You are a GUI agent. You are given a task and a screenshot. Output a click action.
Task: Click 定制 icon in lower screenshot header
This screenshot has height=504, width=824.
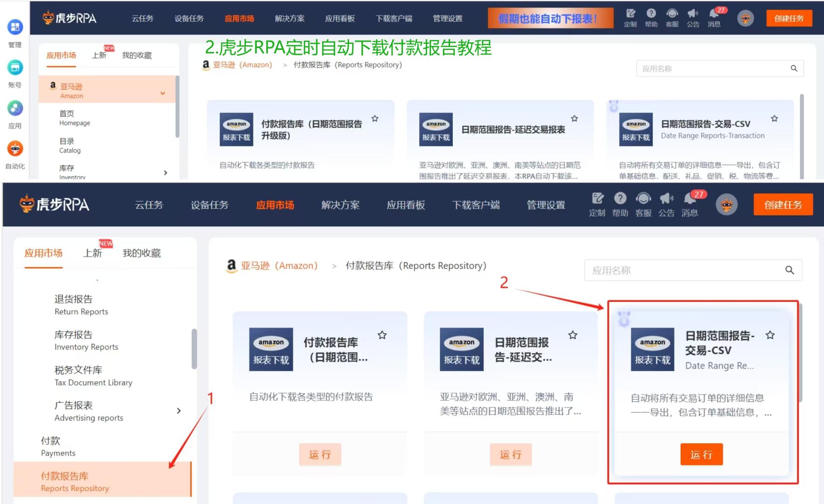pos(598,198)
